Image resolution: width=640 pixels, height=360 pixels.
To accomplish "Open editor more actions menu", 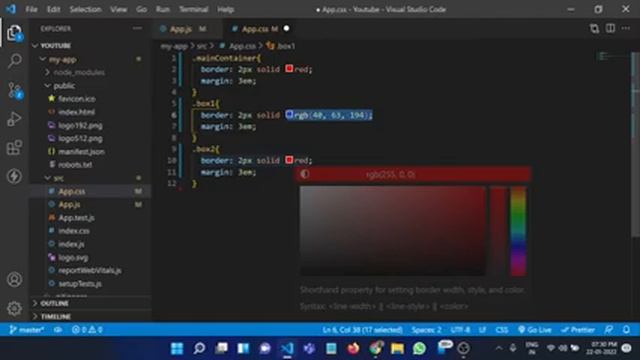I will click(626, 28).
